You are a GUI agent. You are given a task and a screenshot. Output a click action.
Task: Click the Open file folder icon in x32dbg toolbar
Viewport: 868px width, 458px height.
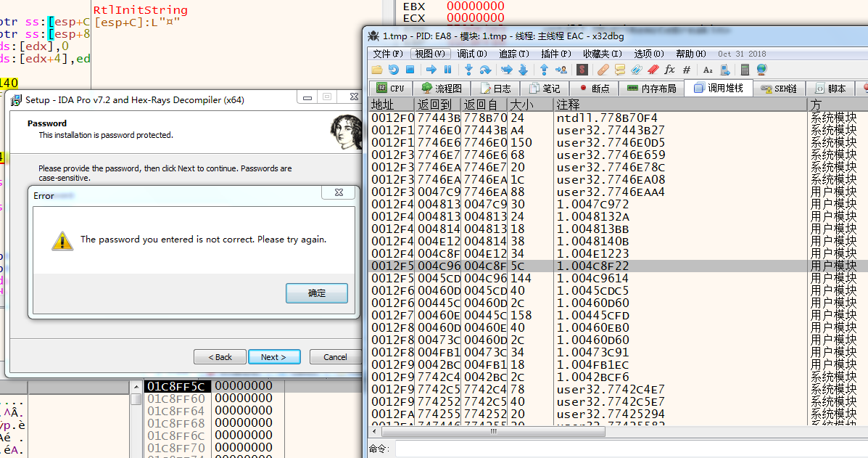377,70
